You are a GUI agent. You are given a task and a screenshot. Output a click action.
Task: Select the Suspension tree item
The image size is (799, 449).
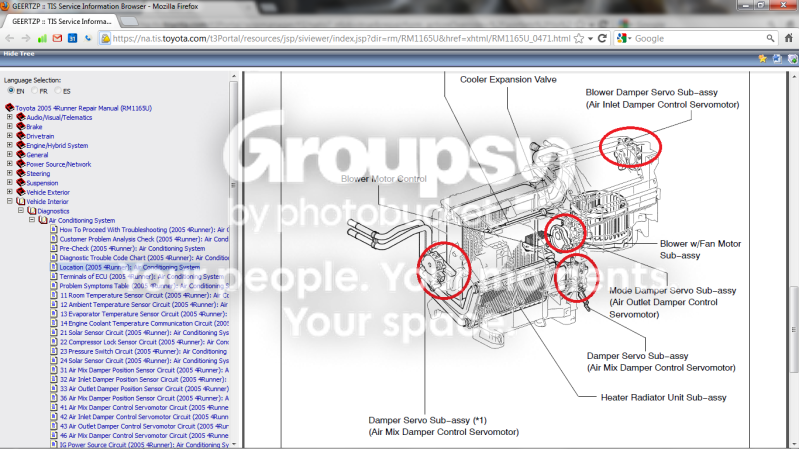pyautogui.click(x=42, y=183)
